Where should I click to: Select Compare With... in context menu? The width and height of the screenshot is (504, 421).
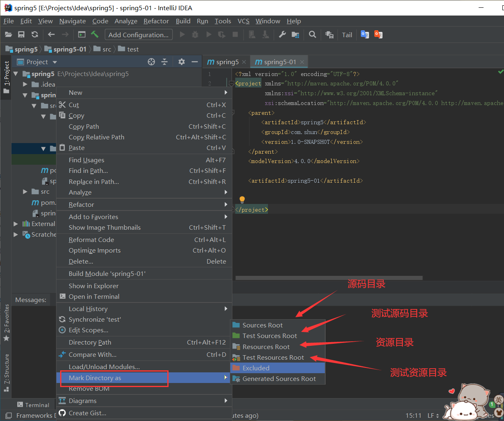click(144, 354)
